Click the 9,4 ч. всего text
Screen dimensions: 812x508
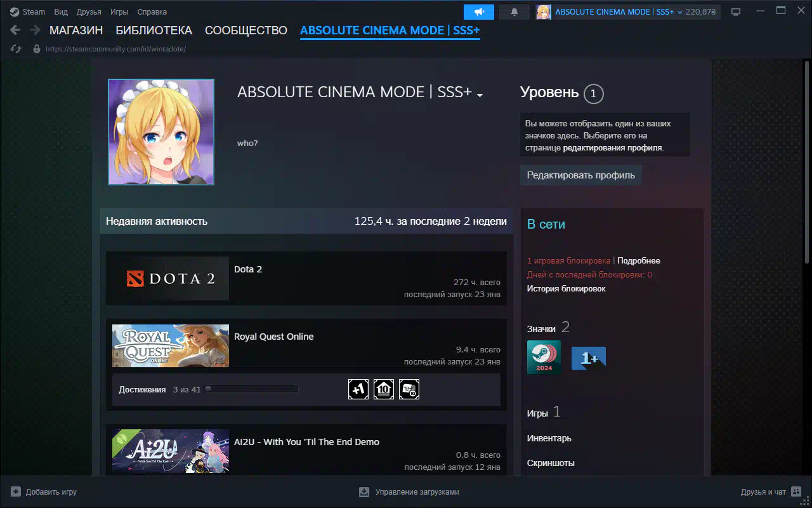[x=478, y=350]
